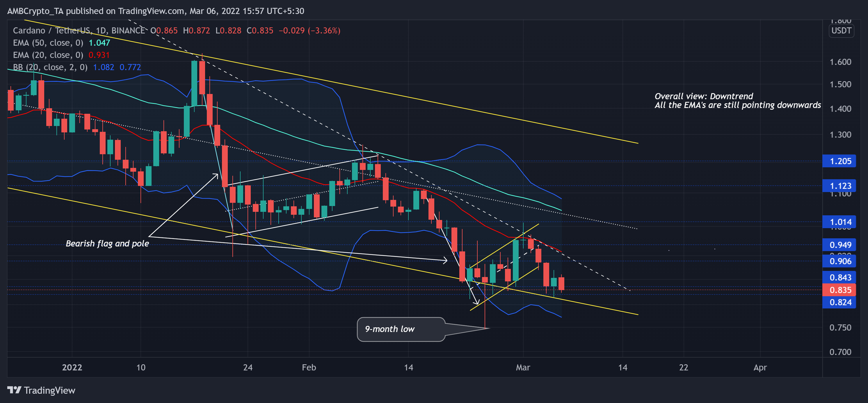This screenshot has height=403, width=868.
Task: Click the 'Overall view: Downtrend' note
Action: pos(704,96)
